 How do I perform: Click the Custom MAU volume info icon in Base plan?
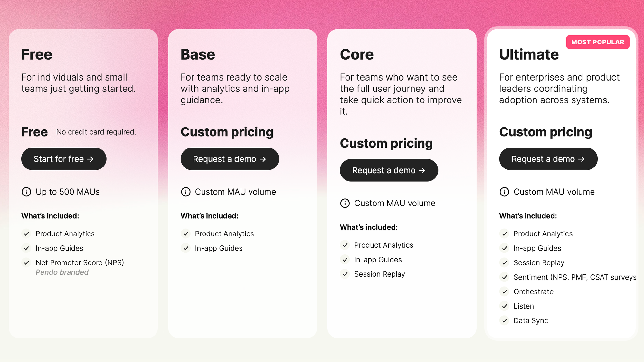pos(185,192)
